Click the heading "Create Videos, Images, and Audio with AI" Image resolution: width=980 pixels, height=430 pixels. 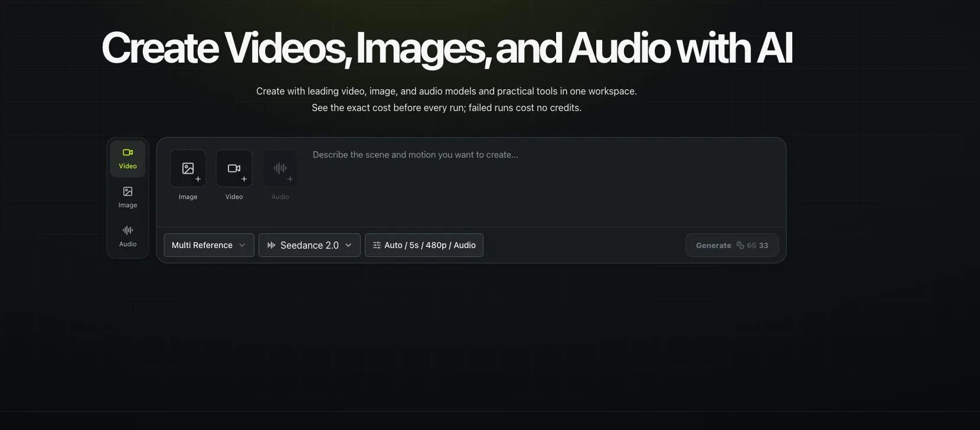point(447,48)
